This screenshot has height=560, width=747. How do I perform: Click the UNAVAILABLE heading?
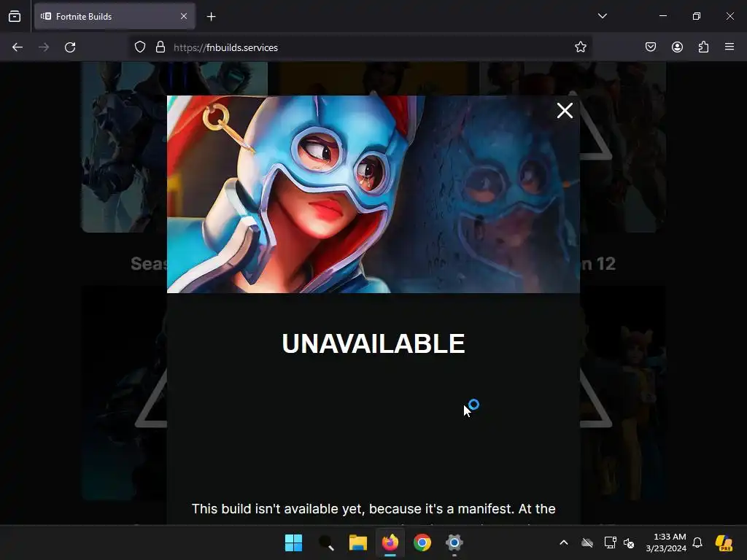point(373,343)
